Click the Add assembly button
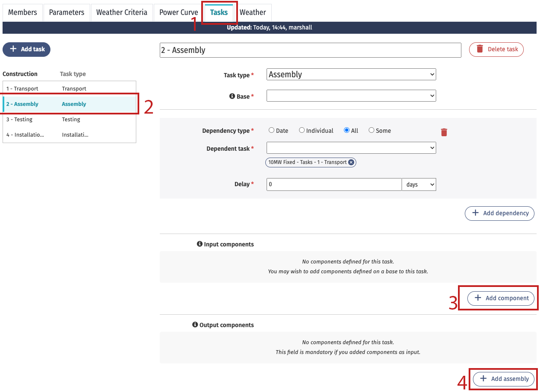The height and width of the screenshot is (392, 540). (x=504, y=378)
